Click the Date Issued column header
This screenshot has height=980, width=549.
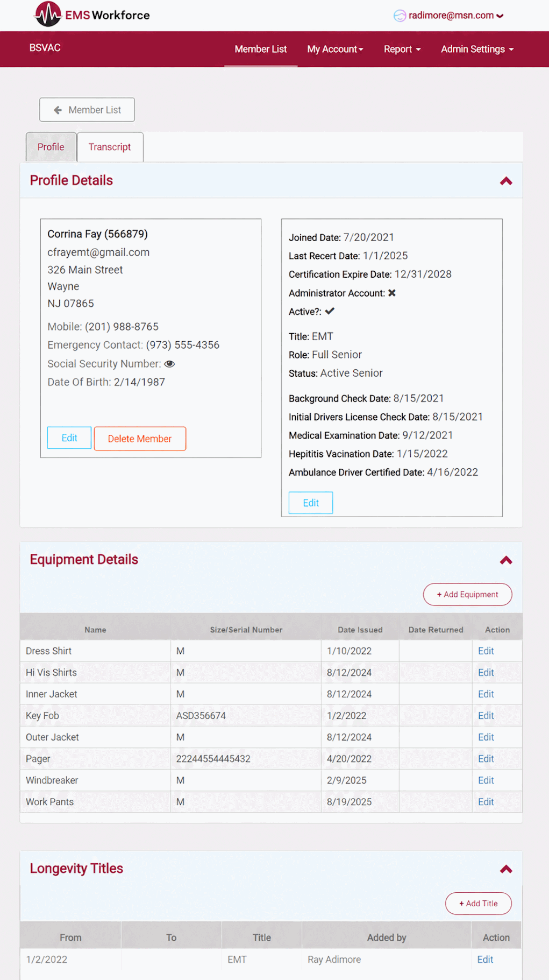[x=360, y=630]
